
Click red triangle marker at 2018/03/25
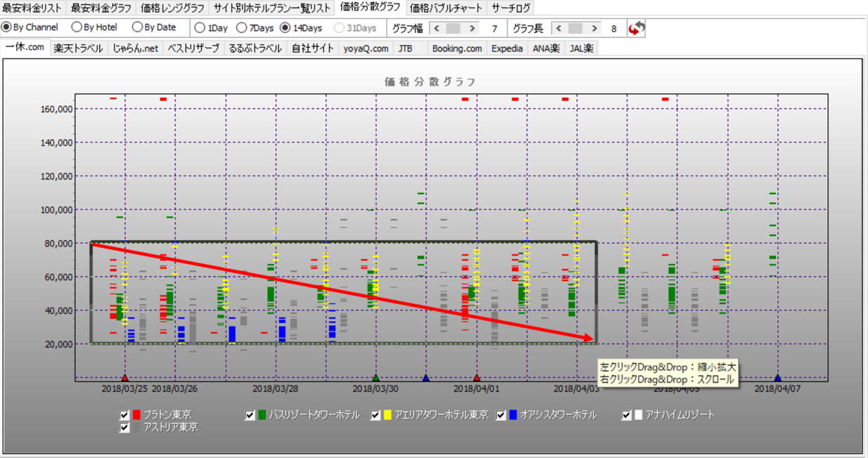point(125,378)
